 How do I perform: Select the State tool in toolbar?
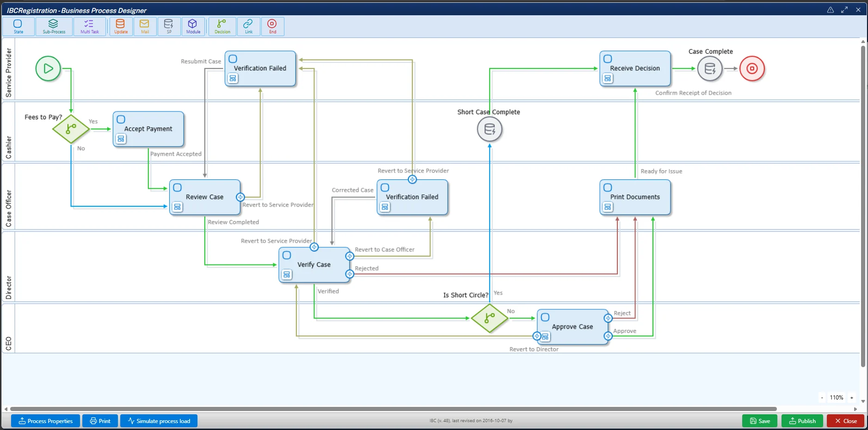click(x=18, y=26)
